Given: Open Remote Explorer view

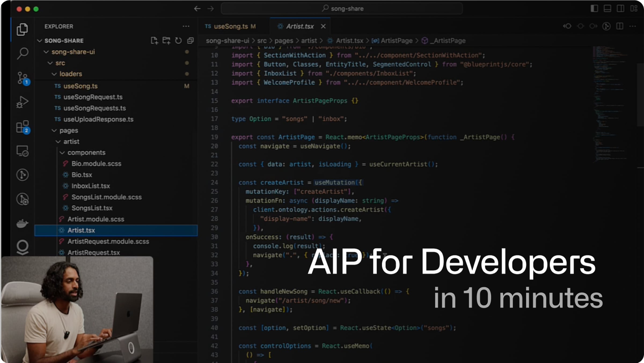Looking at the screenshot, I should click(22, 151).
